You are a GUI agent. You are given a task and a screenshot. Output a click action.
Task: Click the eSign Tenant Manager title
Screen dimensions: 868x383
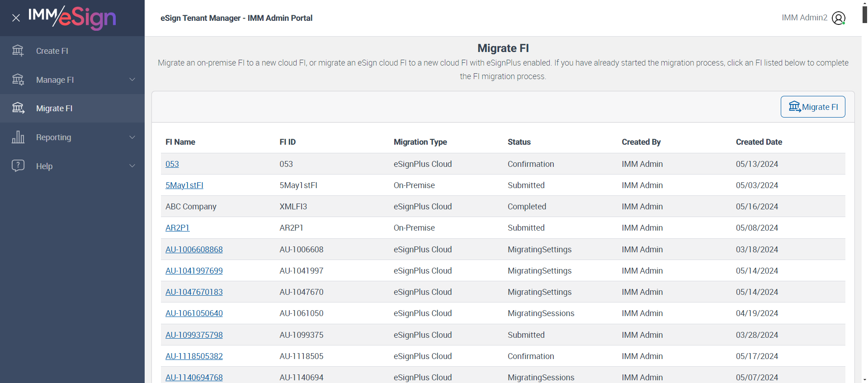click(236, 18)
